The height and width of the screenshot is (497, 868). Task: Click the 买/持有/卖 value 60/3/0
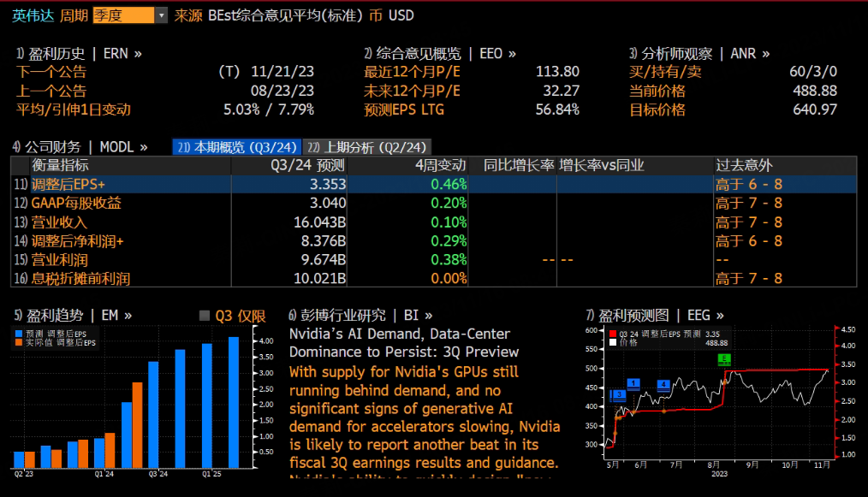(813, 72)
